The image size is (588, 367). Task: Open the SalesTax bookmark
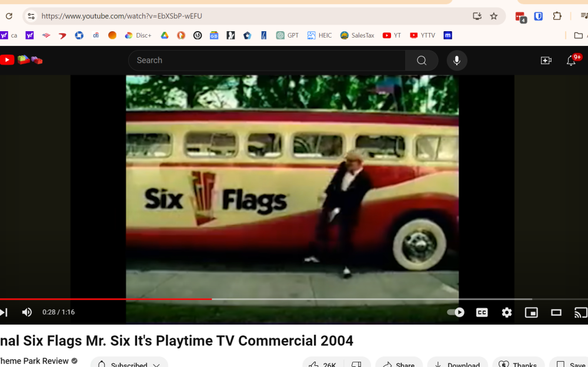tap(357, 35)
